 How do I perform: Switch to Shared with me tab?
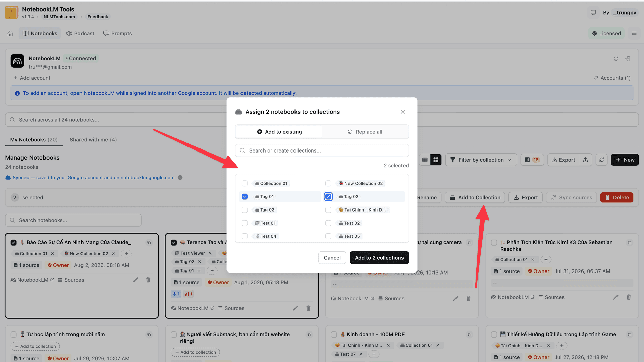pos(93,140)
